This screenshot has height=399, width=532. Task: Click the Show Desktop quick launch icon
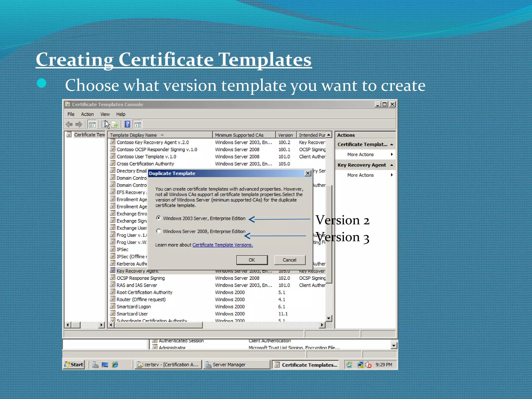coord(105,365)
